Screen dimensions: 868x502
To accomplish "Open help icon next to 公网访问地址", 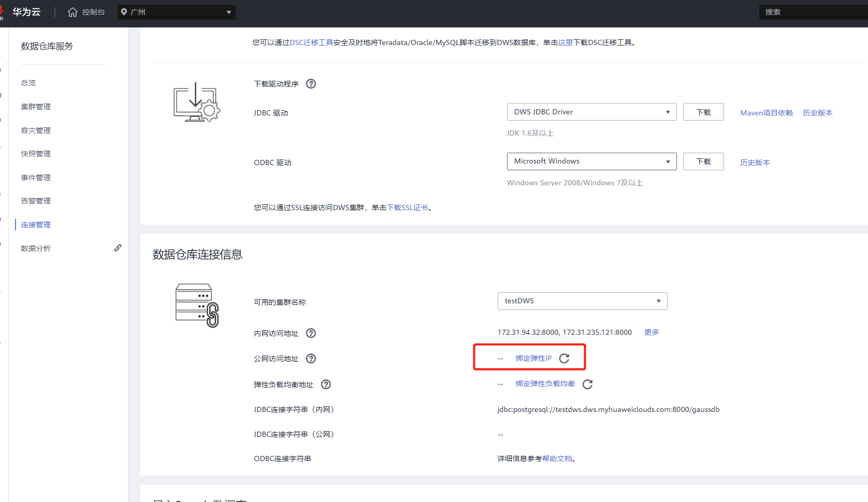I will pos(311,359).
